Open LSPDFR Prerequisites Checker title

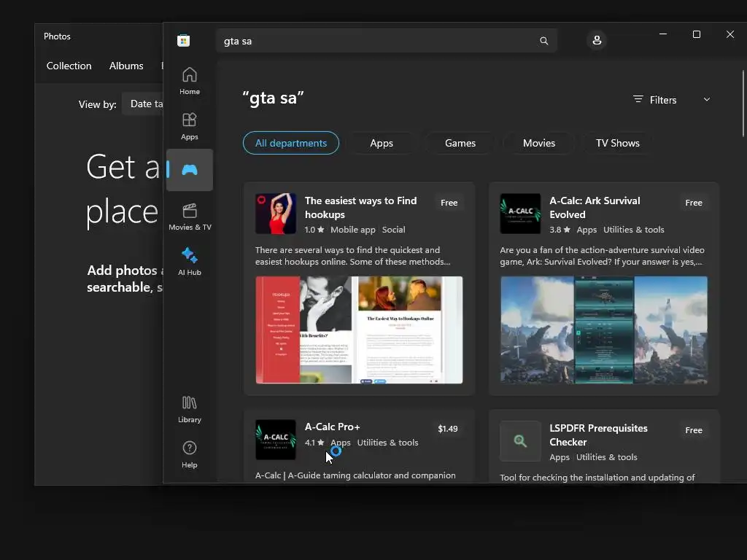point(598,435)
